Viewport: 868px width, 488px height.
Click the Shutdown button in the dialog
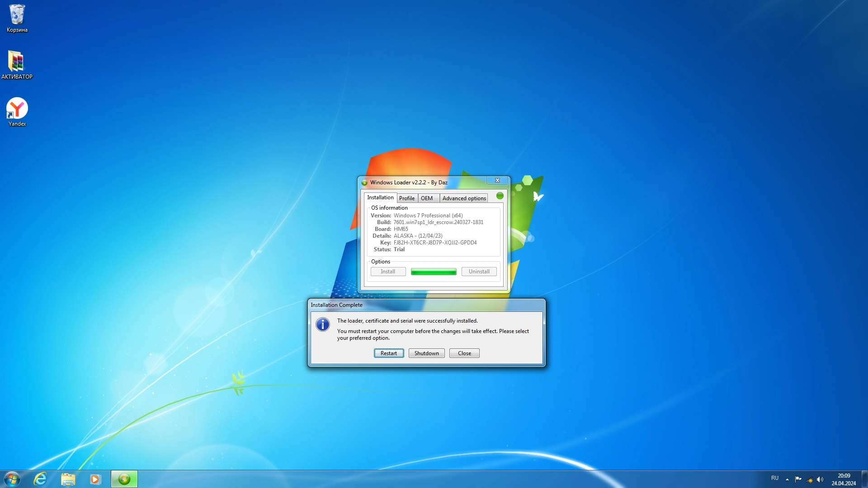426,353
